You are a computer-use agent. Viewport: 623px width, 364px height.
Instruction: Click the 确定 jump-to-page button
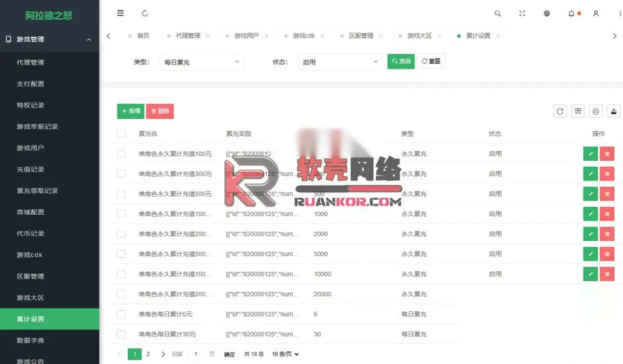[x=229, y=355]
